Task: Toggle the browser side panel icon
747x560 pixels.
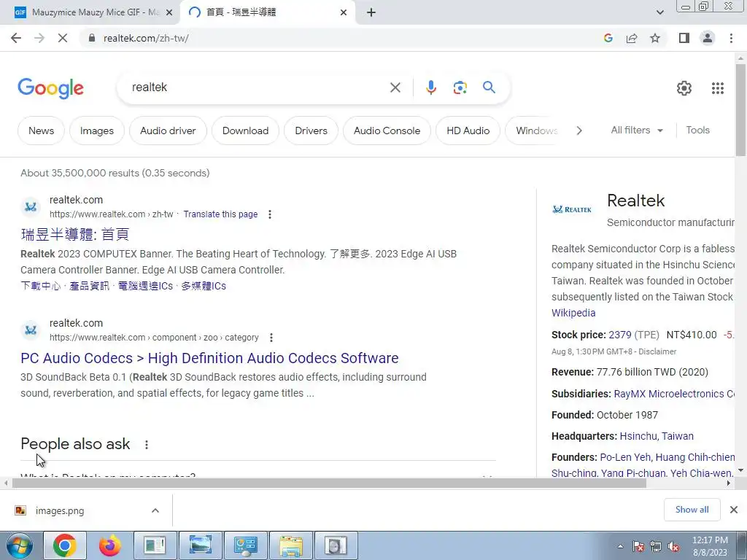Action: (684, 38)
